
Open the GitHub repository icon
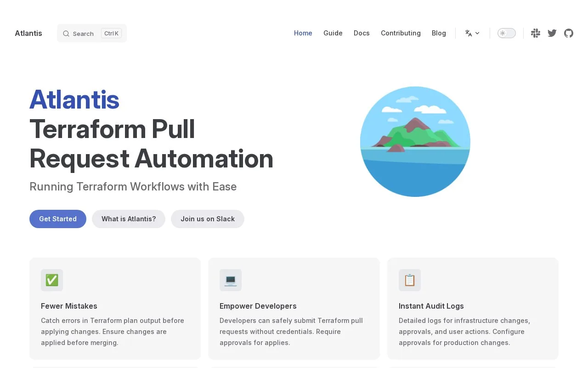pyautogui.click(x=569, y=33)
